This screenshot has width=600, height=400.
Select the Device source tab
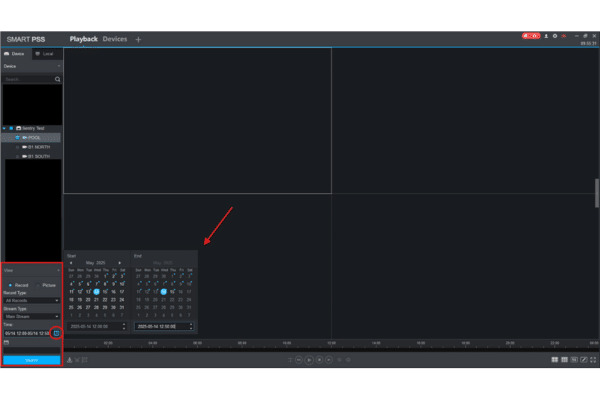pos(14,54)
